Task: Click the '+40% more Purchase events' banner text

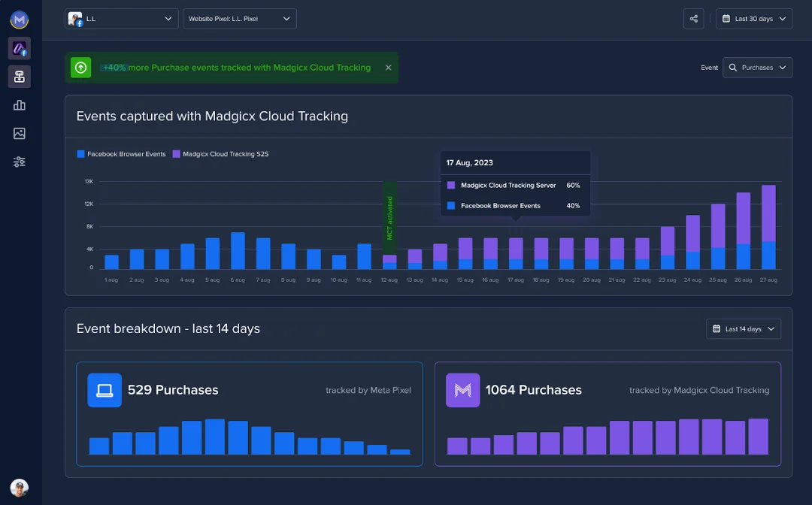Action: click(237, 68)
